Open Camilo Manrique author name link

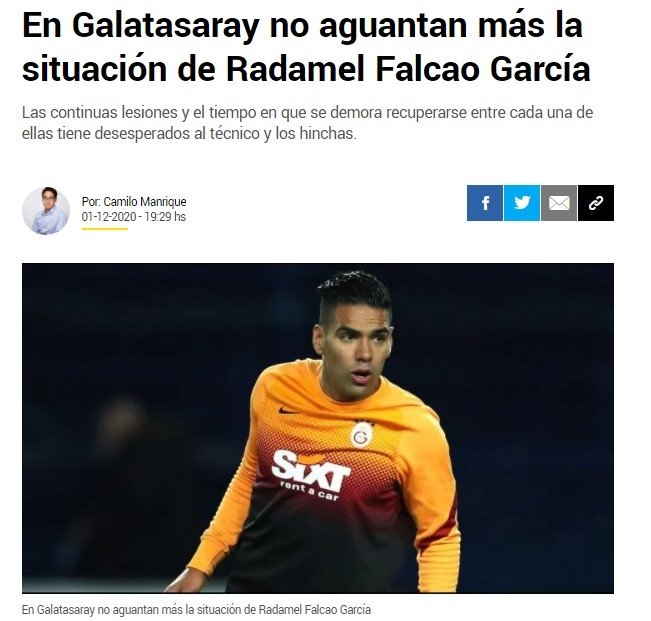(x=144, y=202)
